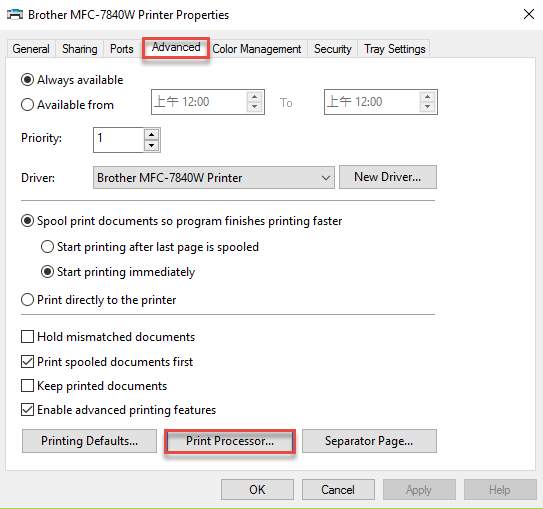Image resolution: width=543 pixels, height=509 pixels.
Task: Open the Driver dropdown list
Action: [x=214, y=178]
